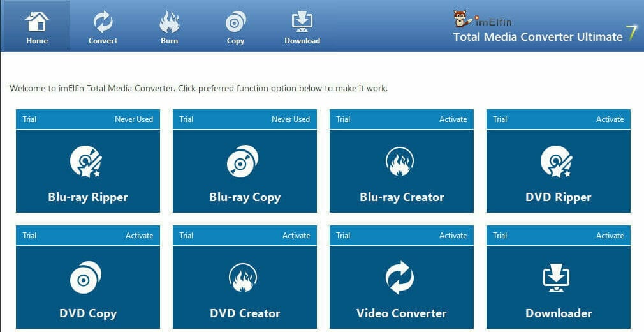Click Trial label on Blu-ray Copy tile
The image size is (644, 332).
186,119
